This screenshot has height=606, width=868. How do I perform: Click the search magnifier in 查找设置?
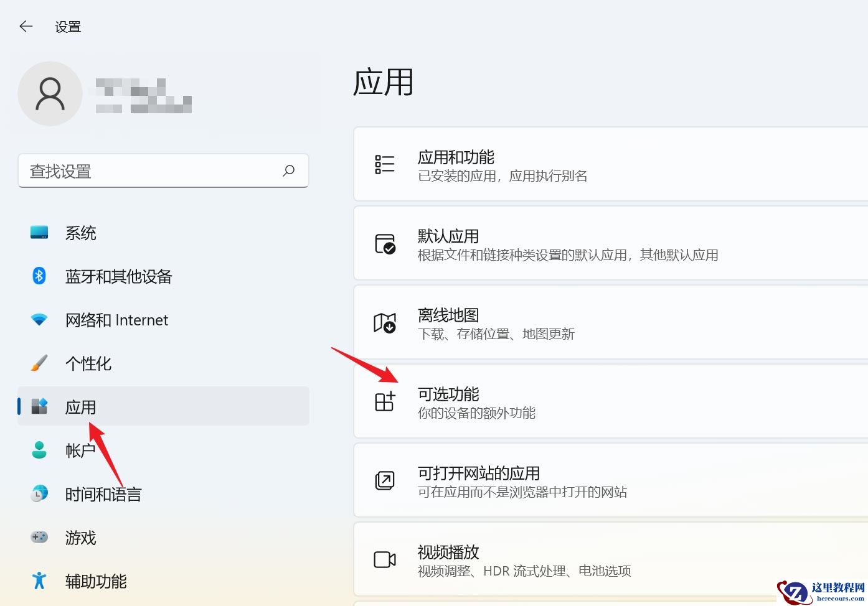[288, 170]
